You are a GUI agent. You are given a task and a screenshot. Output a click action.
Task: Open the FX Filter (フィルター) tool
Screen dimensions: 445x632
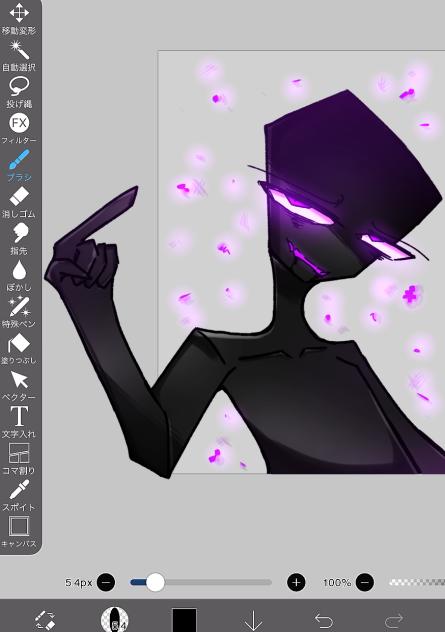(19, 129)
